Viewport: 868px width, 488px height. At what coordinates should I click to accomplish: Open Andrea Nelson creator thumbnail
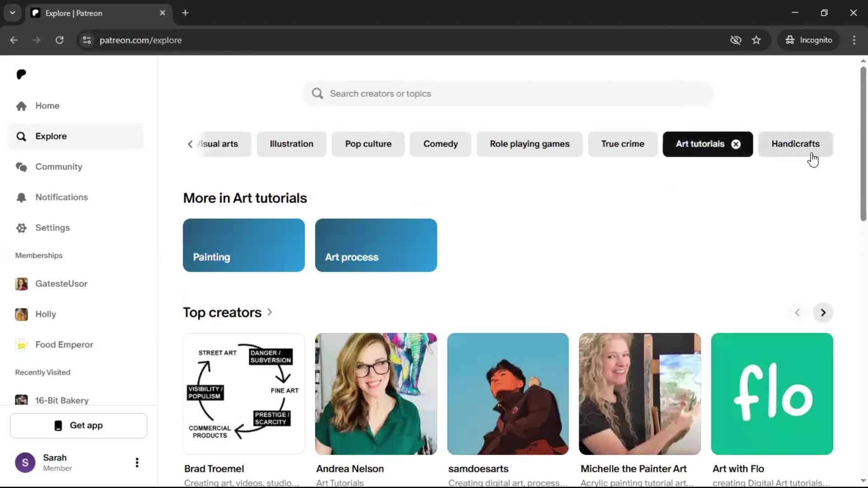376,394
